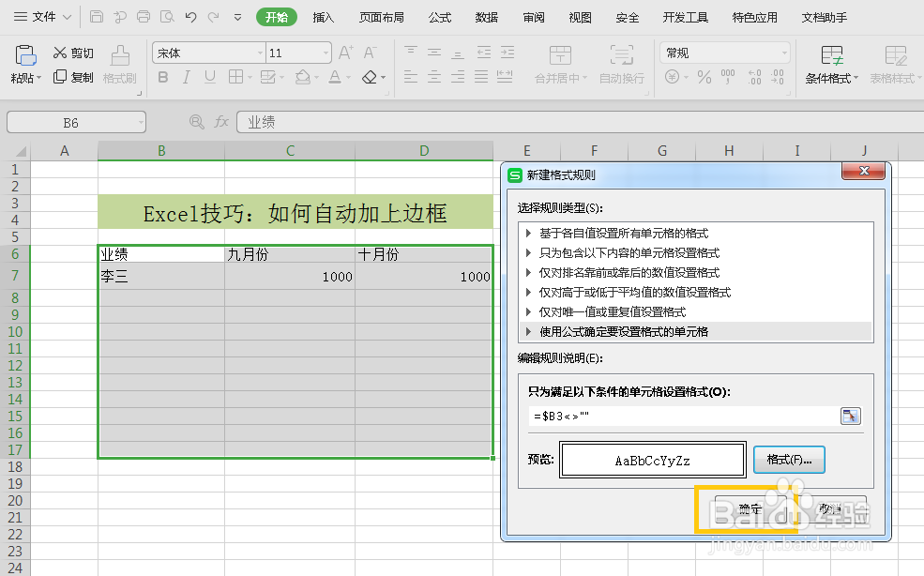
Task: Click the currency format icon
Action: click(x=672, y=77)
